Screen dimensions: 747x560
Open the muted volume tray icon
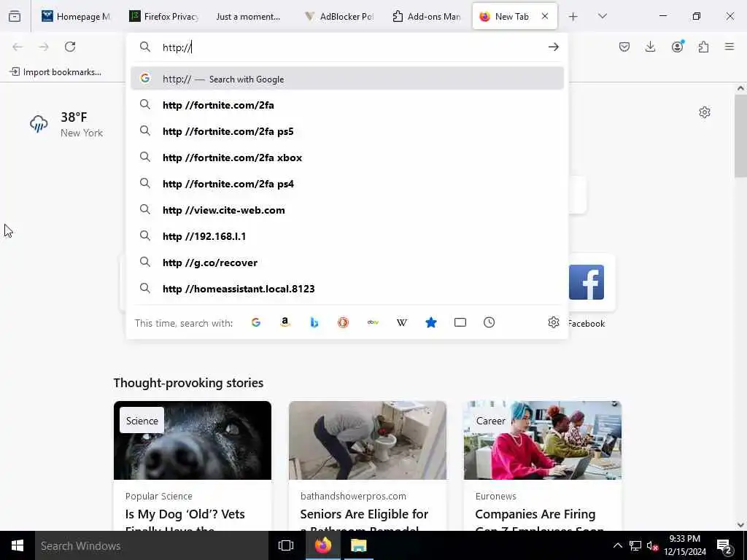(652, 545)
